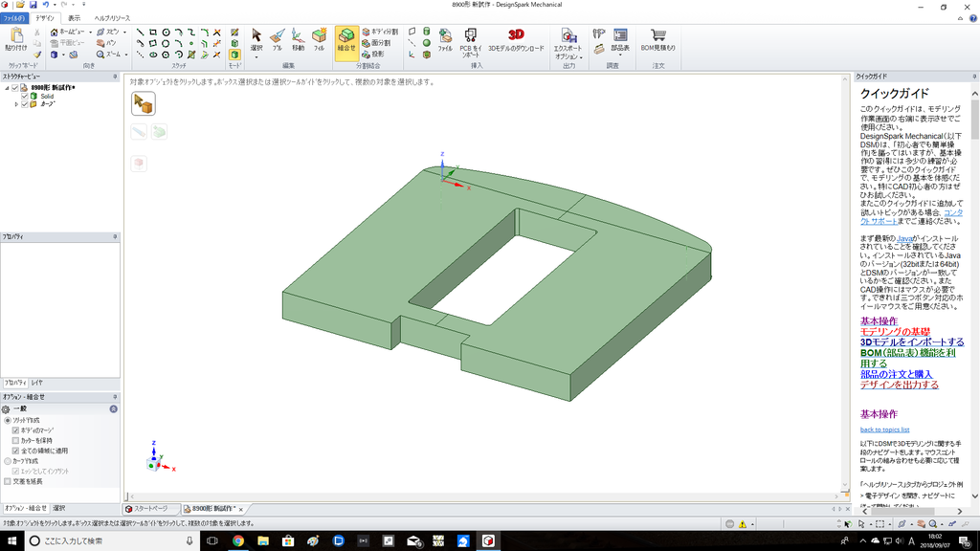Click the Windows Start button
The height and width of the screenshot is (551, 980).
pyautogui.click(x=11, y=541)
